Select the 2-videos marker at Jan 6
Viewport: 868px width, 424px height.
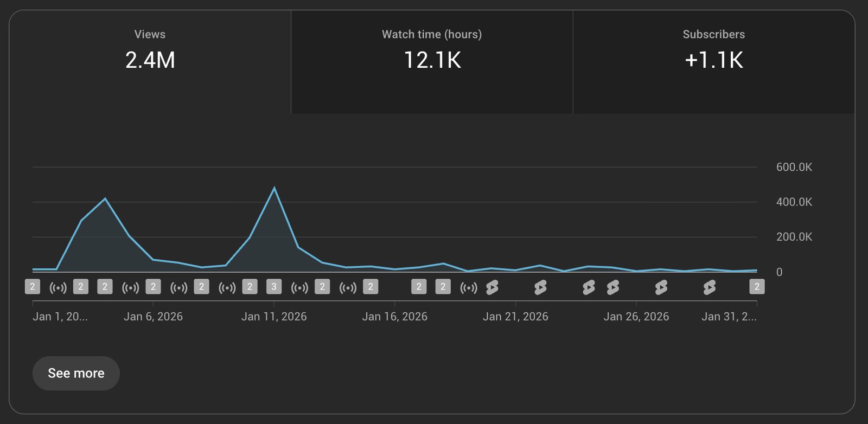tap(153, 287)
